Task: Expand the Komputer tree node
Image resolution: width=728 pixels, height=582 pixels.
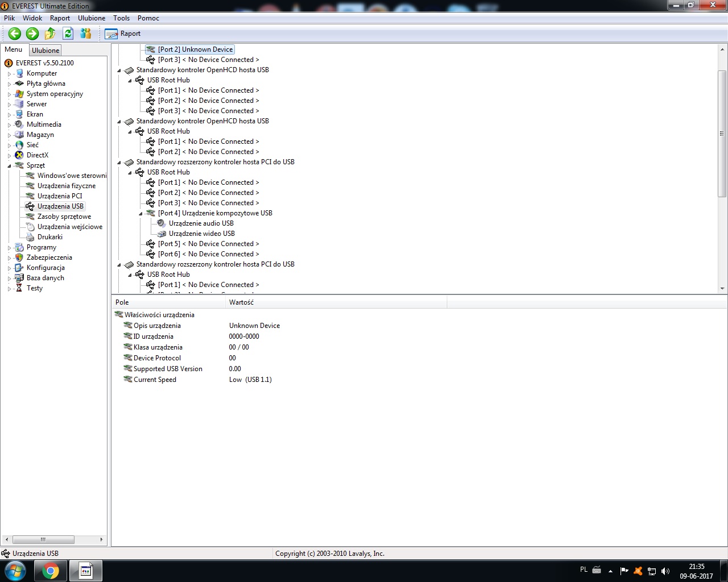Action: tap(9, 74)
